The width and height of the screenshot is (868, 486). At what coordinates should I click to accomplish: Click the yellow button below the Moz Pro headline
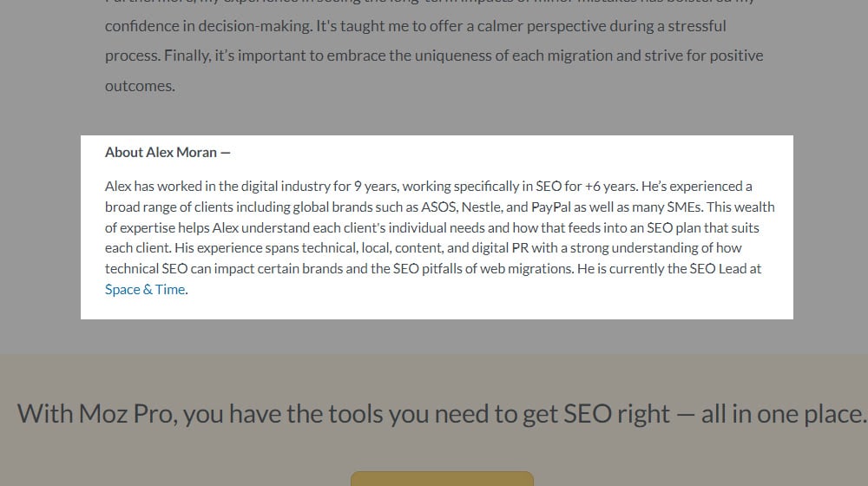442,478
